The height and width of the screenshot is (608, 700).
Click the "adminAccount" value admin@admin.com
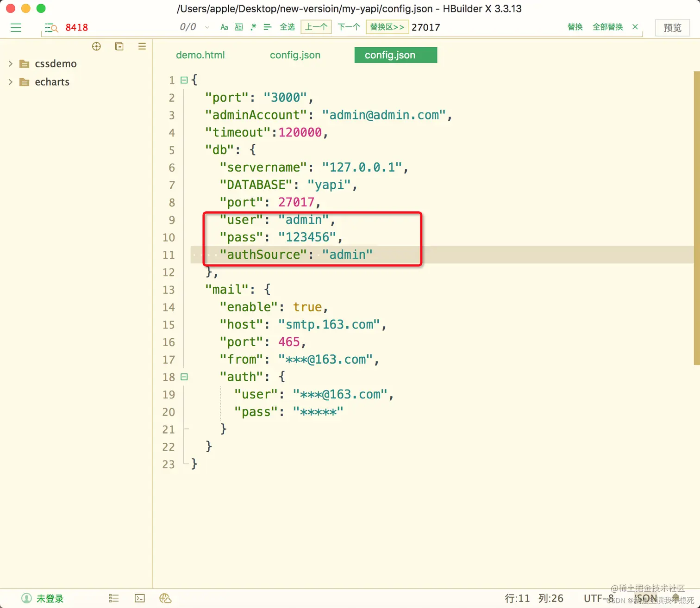click(384, 115)
